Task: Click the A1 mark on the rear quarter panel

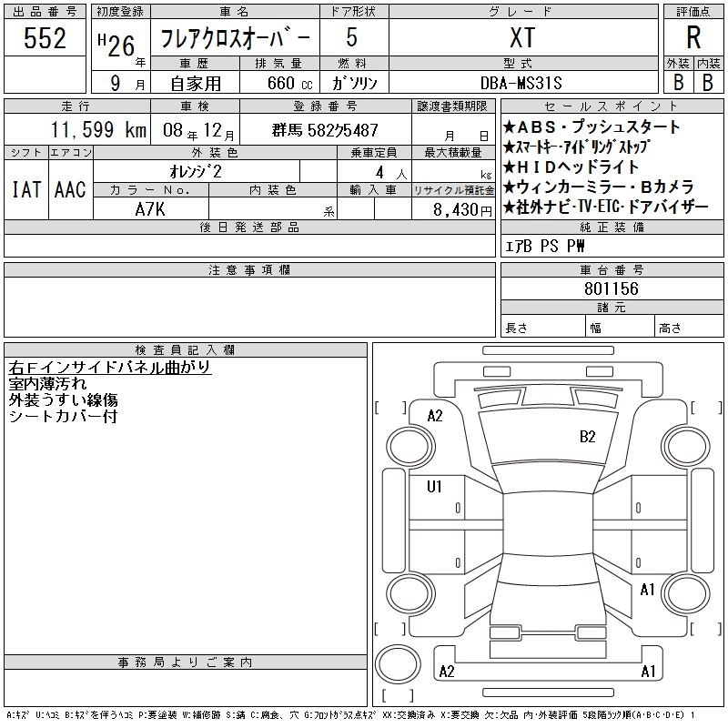Action: pos(647,590)
